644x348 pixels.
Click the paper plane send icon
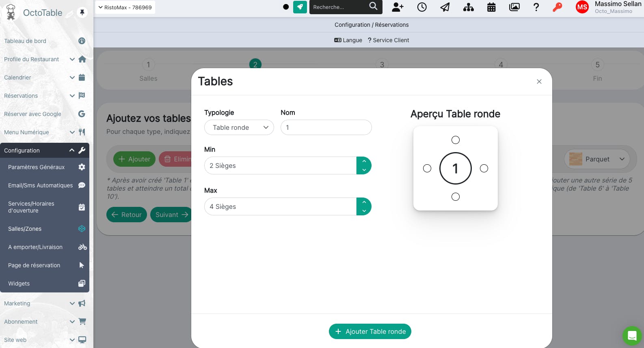pos(445,7)
